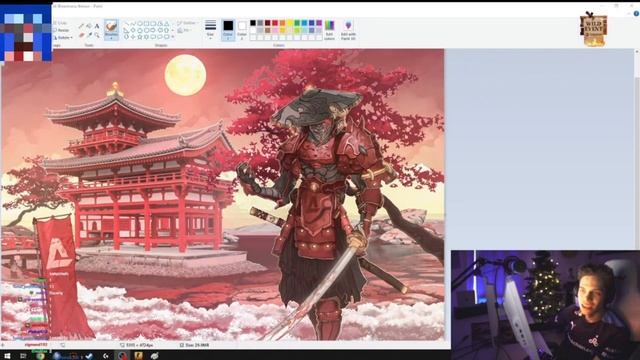This screenshot has width=640, height=360.
Task: Choose the Five-point star shape
Action: (140, 37)
